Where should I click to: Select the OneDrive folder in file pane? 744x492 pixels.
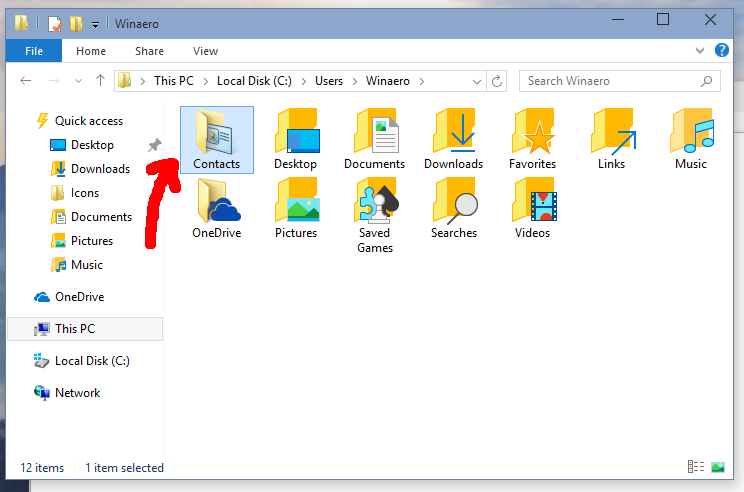[217, 209]
